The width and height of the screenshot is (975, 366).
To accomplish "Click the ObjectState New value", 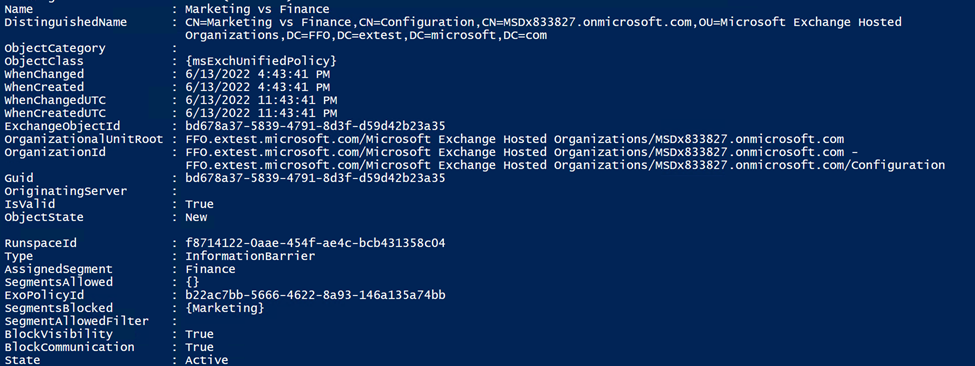I will coord(196,218).
